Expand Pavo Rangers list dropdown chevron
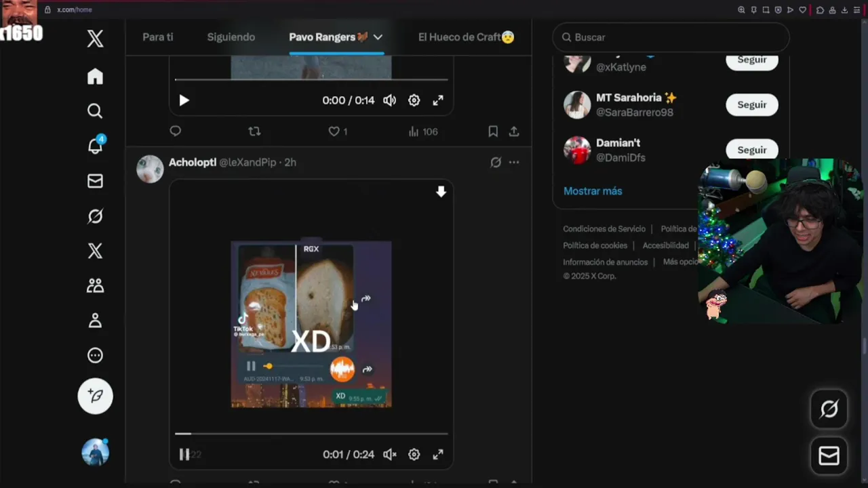Image resolution: width=868 pixels, height=488 pixels. [378, 37]
